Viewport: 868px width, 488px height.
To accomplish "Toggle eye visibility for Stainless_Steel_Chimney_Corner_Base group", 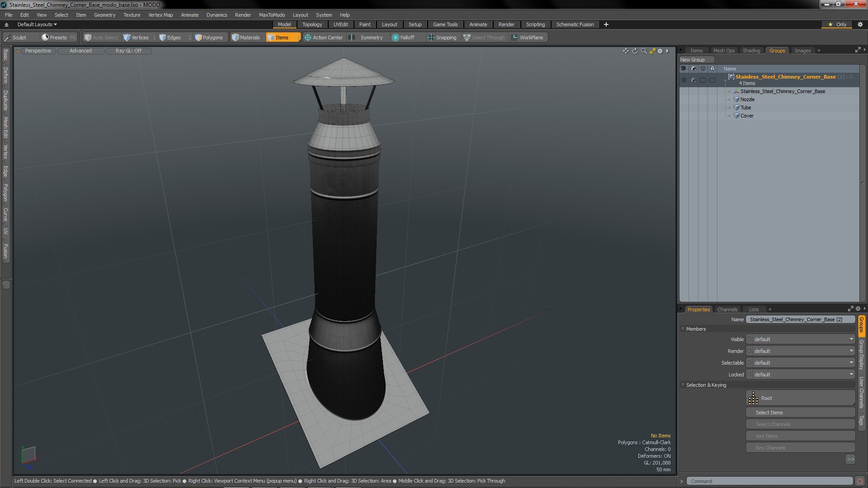I will click(684, 80).
